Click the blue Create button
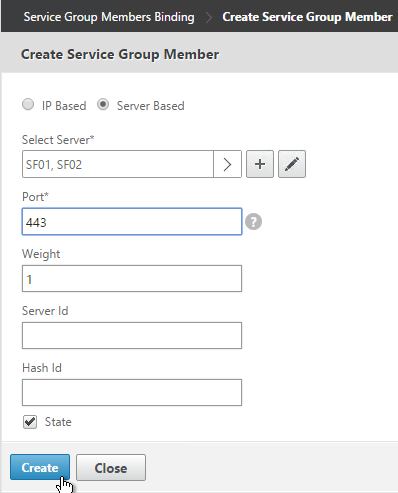 [40, 467]
